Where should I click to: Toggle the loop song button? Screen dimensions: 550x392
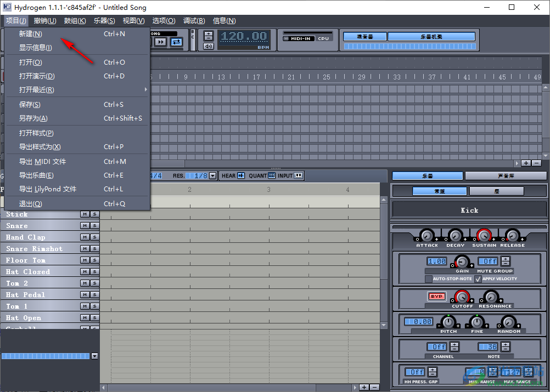[x=176, y=42]
